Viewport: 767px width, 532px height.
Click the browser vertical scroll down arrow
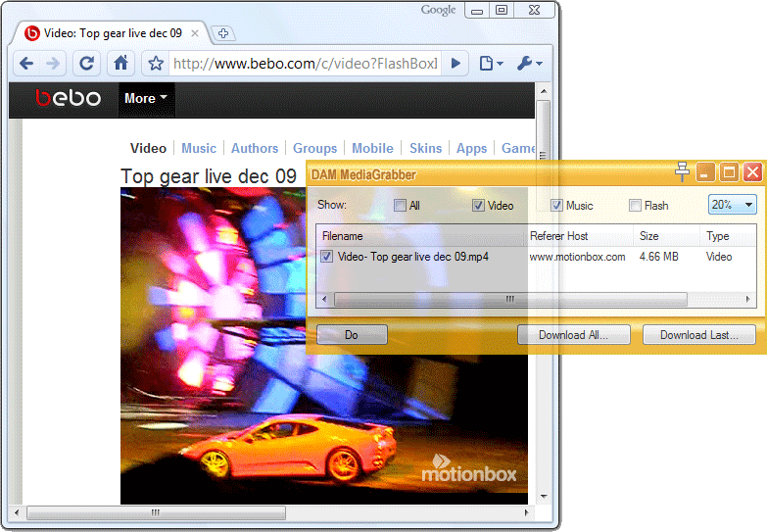[x=544, y=497]
